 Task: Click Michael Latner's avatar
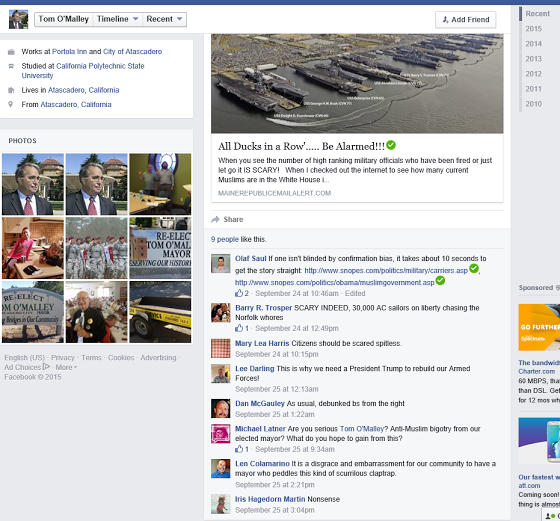220,434
